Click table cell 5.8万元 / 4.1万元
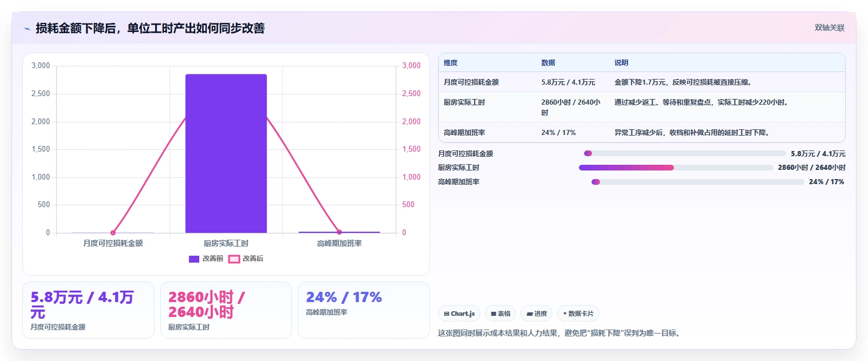The width and height of the screenshot is (868, 361). click(568, 82)
